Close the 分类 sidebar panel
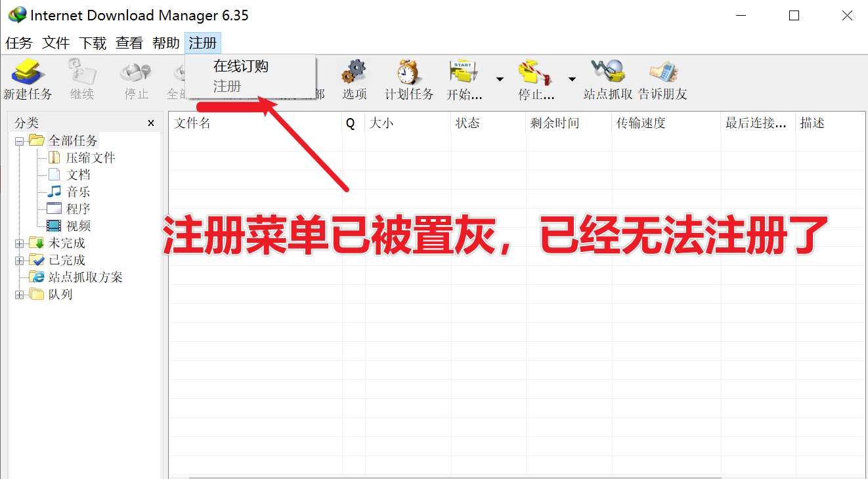 150,123
